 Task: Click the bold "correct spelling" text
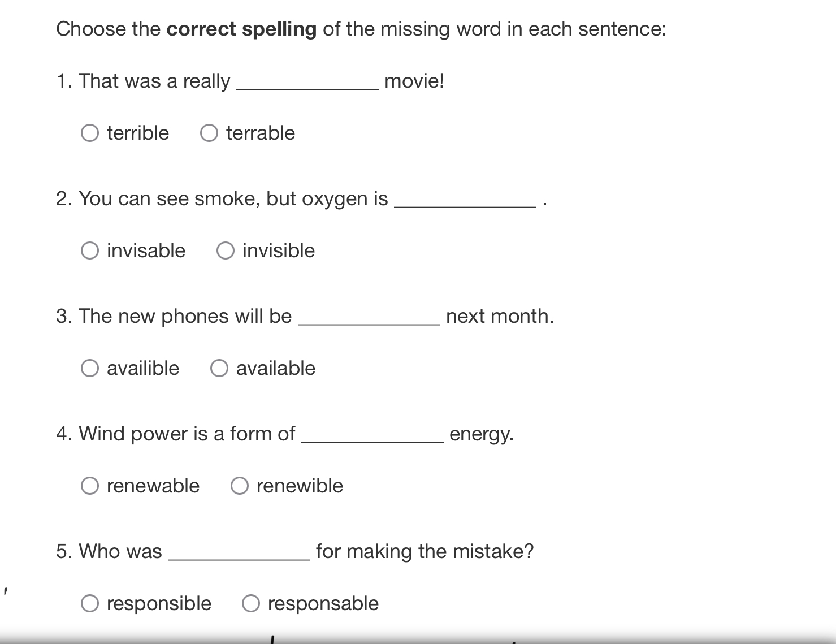coord(241,29)
